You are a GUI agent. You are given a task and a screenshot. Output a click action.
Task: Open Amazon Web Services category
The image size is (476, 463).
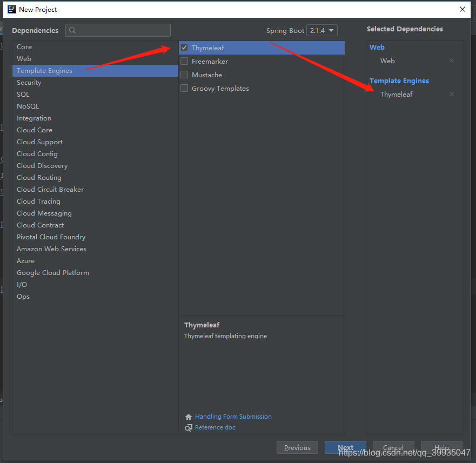[x=95, y=249]
